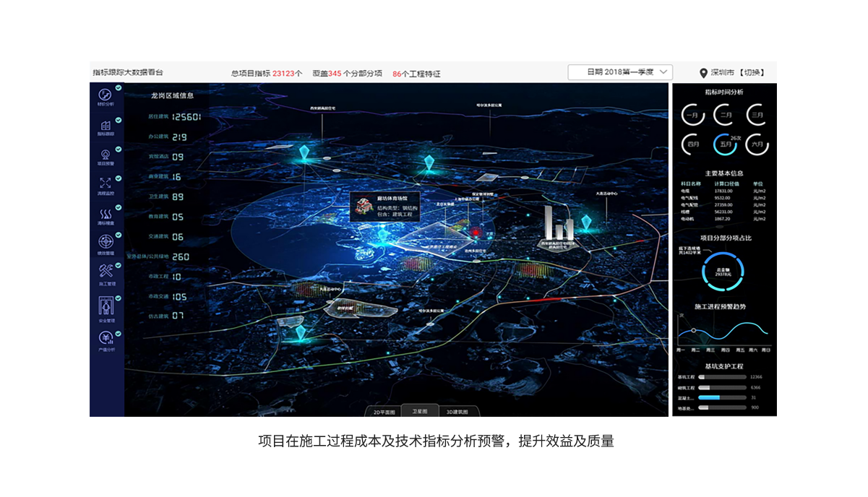Select the 指标跟踪 sidebar icon

coord(106,126)
